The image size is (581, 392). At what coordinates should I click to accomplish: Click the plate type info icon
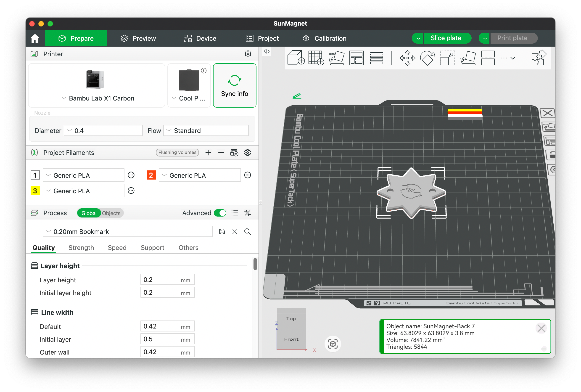pos(204,71)
